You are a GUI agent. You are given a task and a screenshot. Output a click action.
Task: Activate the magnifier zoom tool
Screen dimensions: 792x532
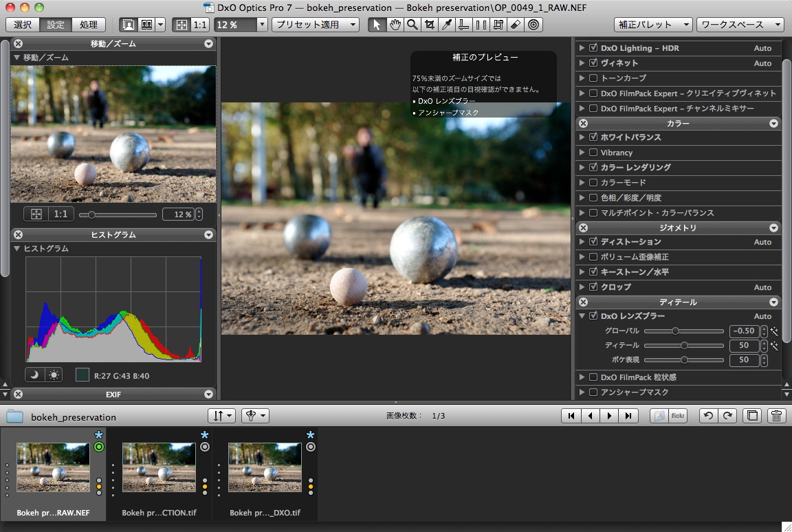pos(412,25)
